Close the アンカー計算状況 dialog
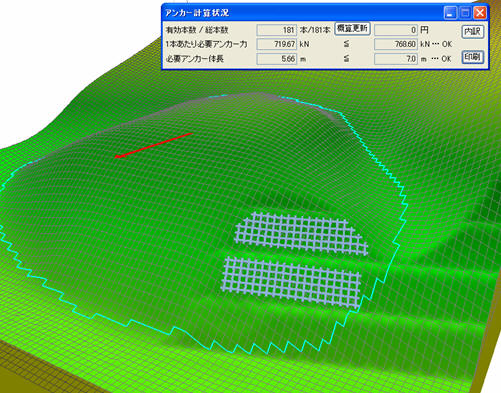 click(x=480, y=13)
